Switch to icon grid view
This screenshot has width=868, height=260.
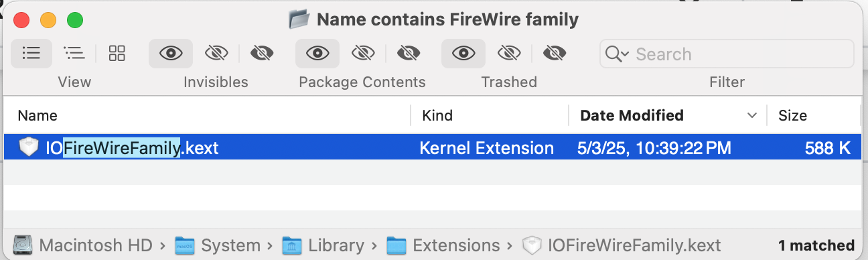117,54
